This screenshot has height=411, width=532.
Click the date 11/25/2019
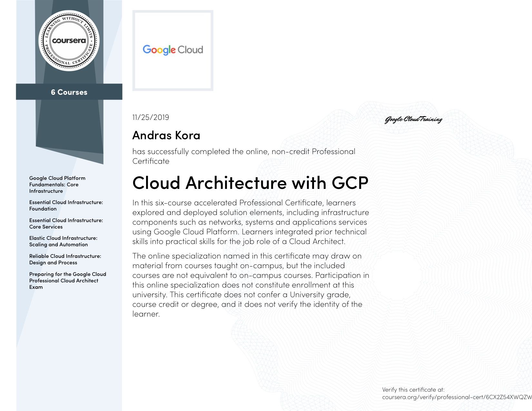coord(151,117)
